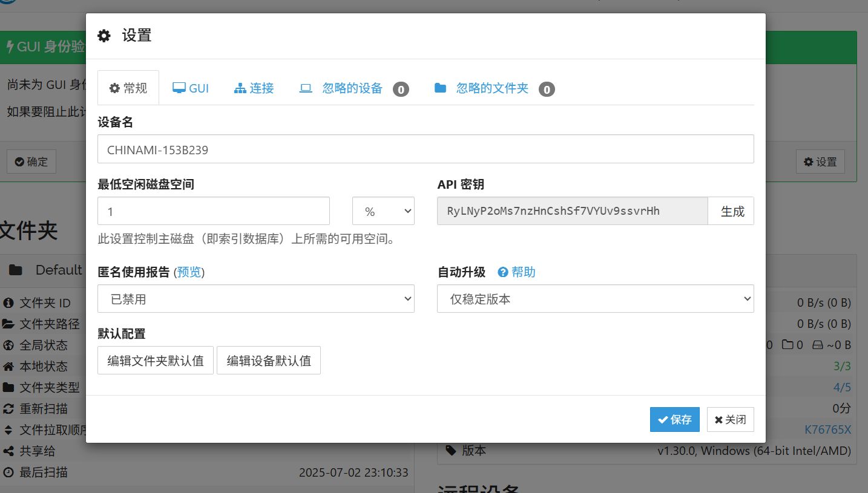Click the checkmark icon in 保存 button
This screenshot has height=493, width=868.
(x=663, y=419)
